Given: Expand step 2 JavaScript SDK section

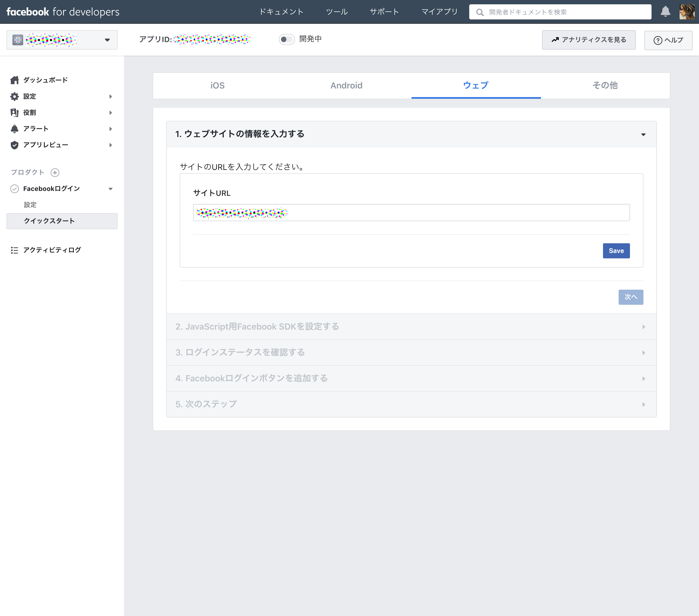Looking at the screenshot, I should (x=411, y=327).
